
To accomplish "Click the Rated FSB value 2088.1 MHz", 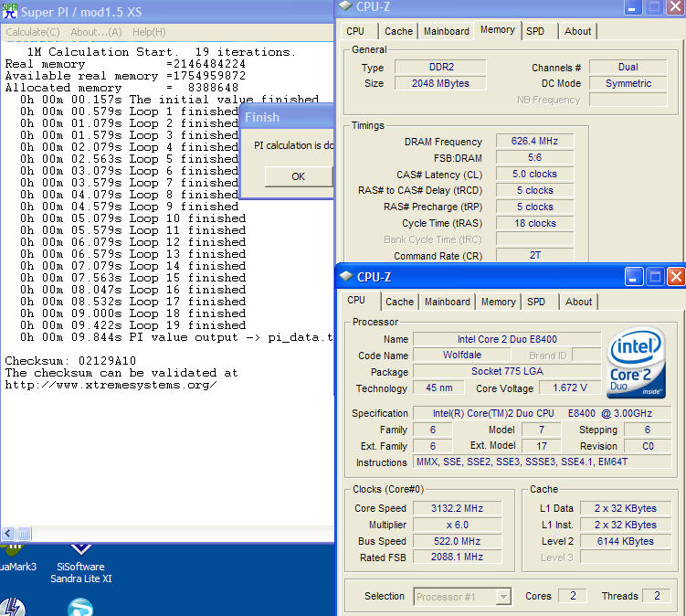I will (458, 557).
